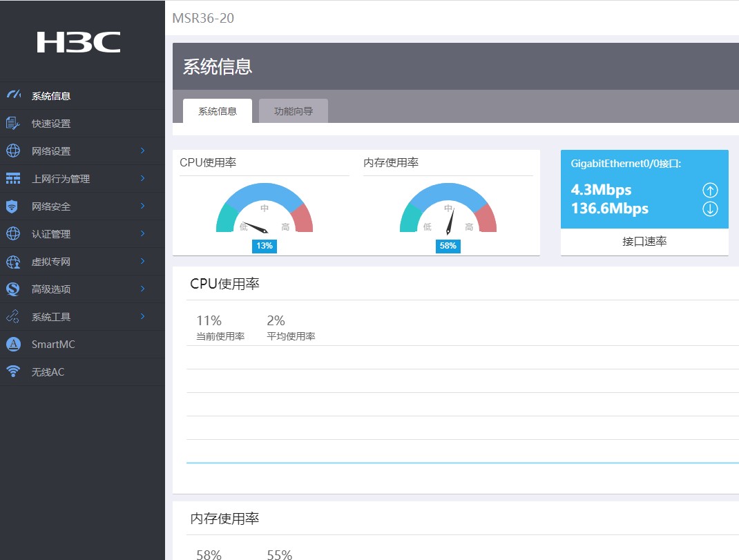Click the 网络安全 shield icon
Viewport: 739px width, 560px height.
(x=12, y=206)
